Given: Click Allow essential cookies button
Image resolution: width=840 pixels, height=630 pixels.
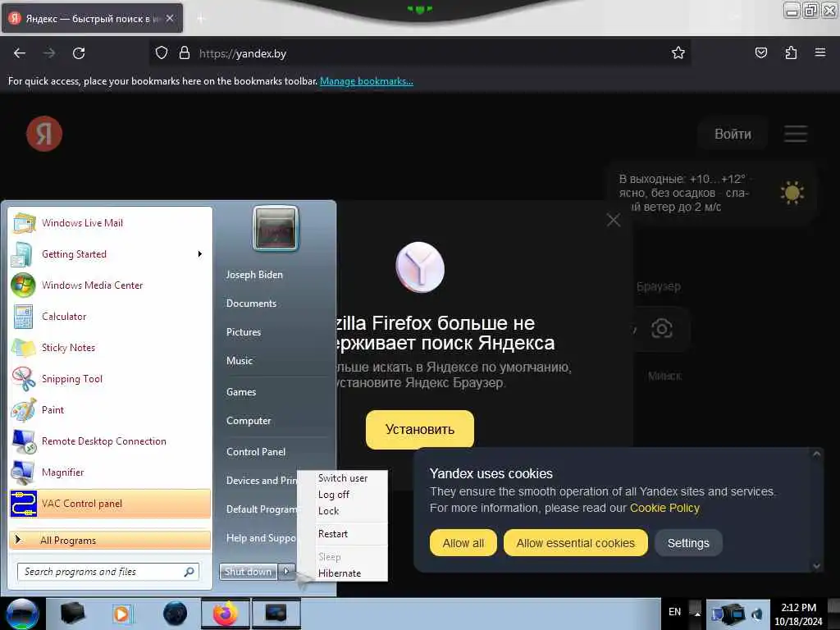Looking at the screenshot, I should (x=575, y=543).
